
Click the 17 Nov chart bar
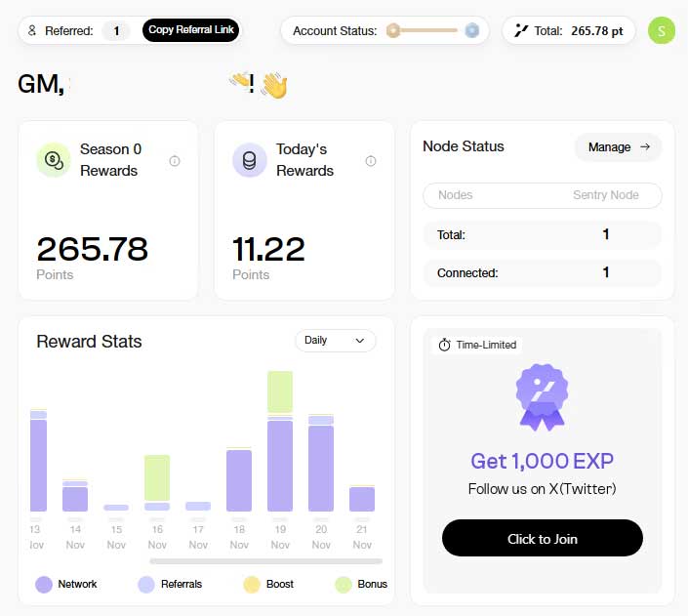click(x=198, y=507)
